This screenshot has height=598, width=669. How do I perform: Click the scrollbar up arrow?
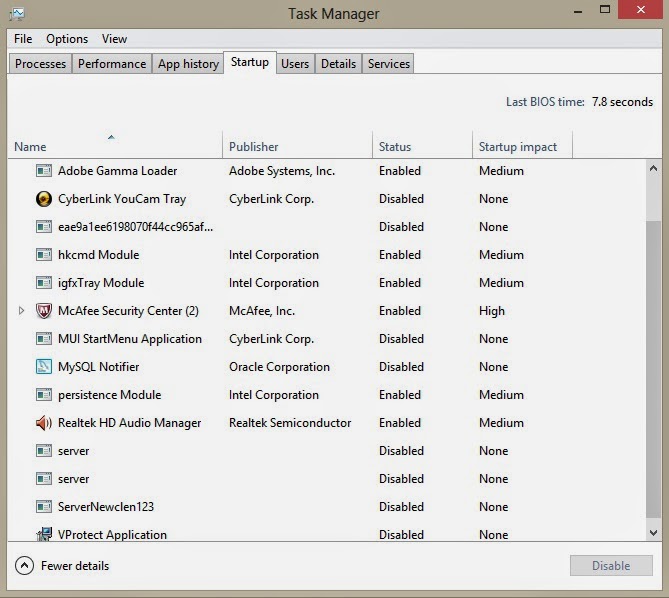click(653, 168)
